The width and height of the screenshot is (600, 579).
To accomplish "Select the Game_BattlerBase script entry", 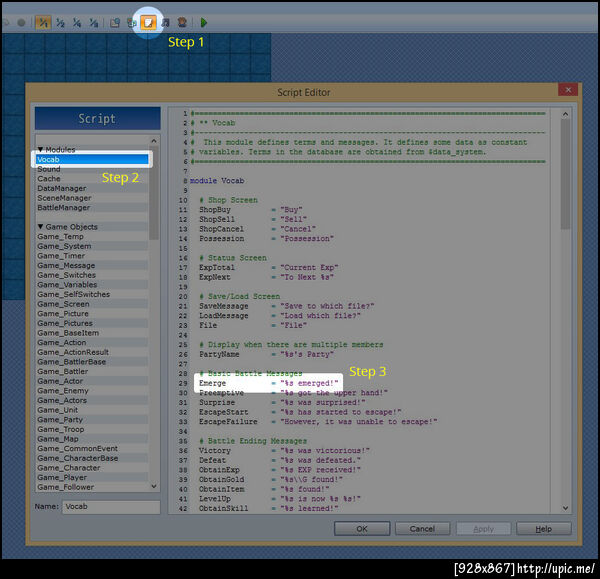I will coord(92,362).
